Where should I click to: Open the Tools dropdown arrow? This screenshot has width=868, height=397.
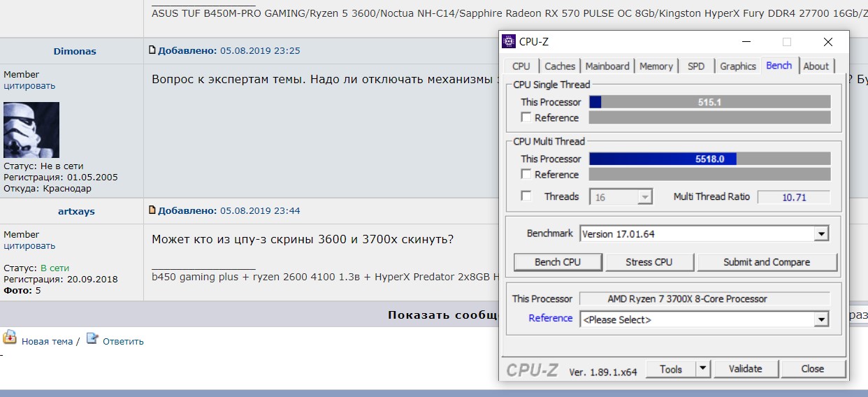[703, 368]
